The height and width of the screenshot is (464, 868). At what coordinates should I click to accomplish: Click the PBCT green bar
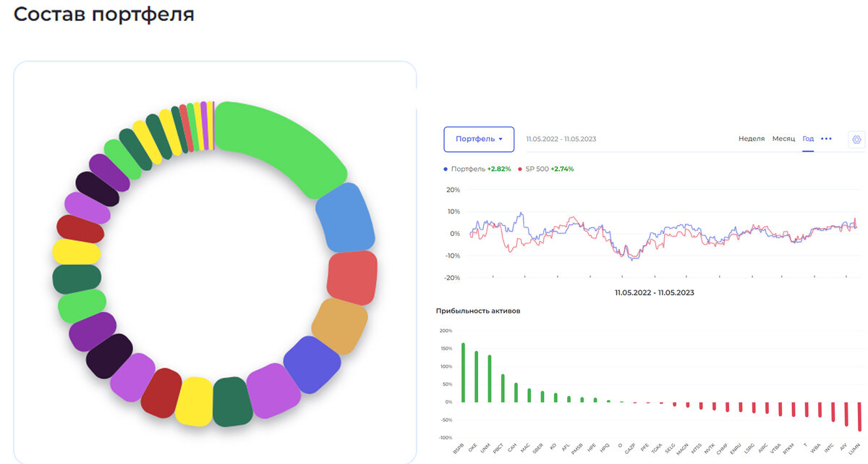tap(503, 389)
